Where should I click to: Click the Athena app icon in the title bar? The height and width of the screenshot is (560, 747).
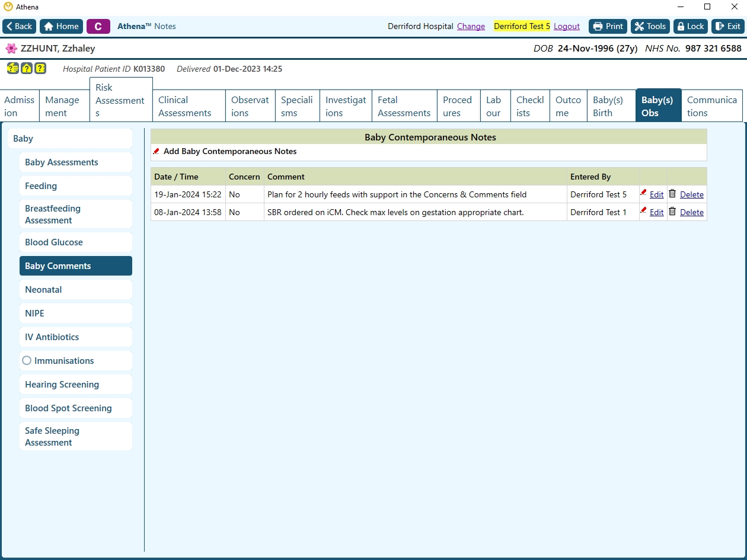[x=8, y=7]
